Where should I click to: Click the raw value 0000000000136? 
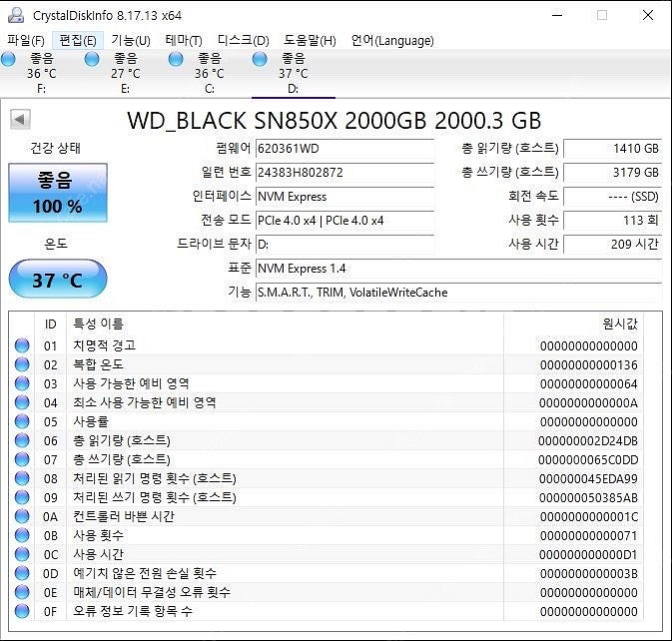tap(588, 365)
